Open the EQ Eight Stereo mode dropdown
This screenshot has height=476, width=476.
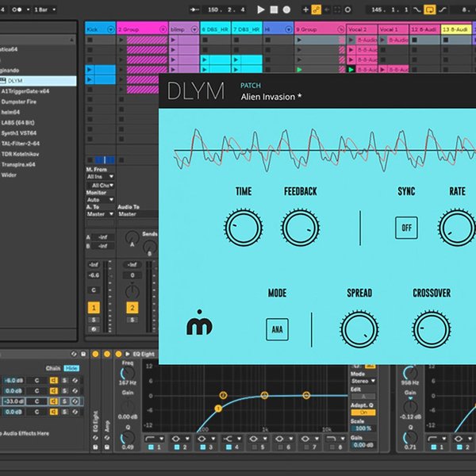click(363, 381)
